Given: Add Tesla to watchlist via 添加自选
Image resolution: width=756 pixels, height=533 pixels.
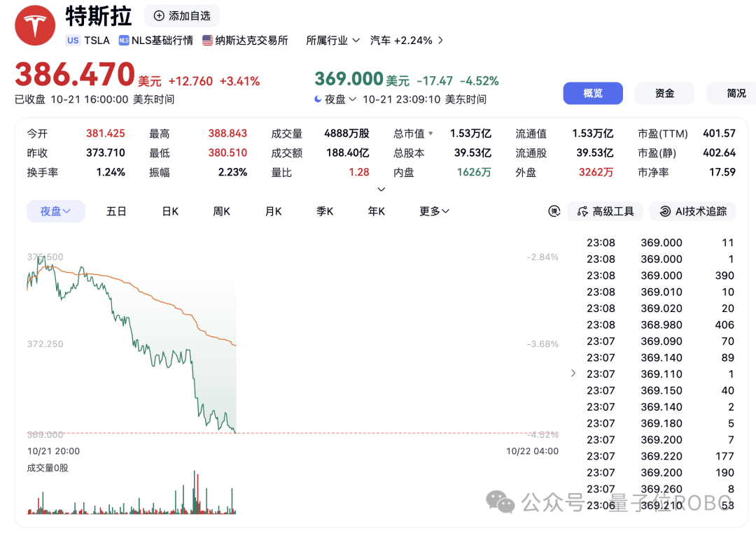Looking at the screenshot, I should click(182, 16).
